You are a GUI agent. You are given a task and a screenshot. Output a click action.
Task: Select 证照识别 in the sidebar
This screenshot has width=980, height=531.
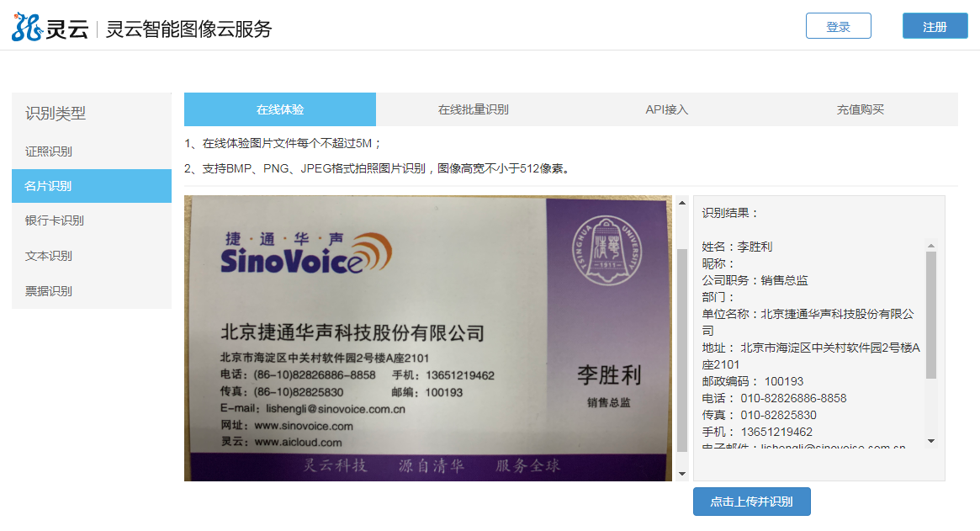(x=49, y=151)
